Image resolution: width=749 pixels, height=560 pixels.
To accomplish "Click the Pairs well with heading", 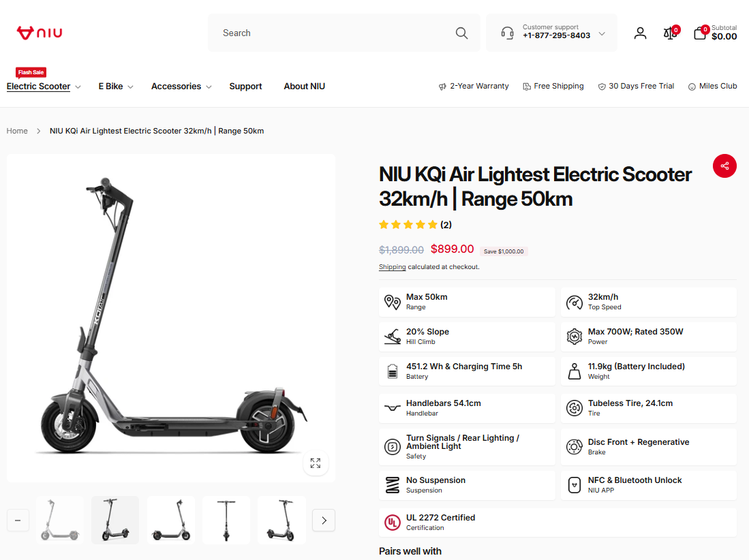I will (x=410, y=551).
